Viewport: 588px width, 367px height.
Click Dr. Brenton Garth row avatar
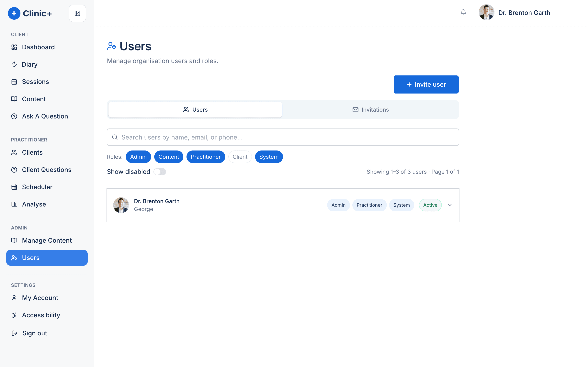(x=121, y=205)
